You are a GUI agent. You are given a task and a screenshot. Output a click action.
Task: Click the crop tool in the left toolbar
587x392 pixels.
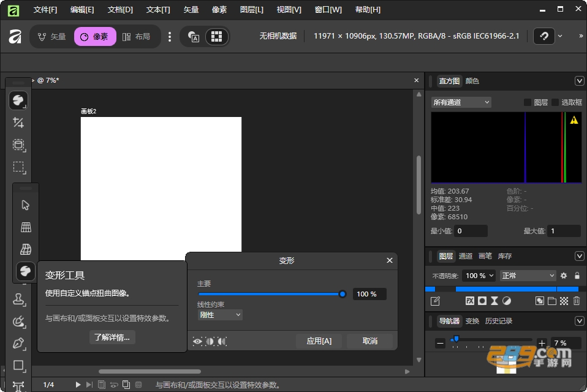tap(18, 123)
